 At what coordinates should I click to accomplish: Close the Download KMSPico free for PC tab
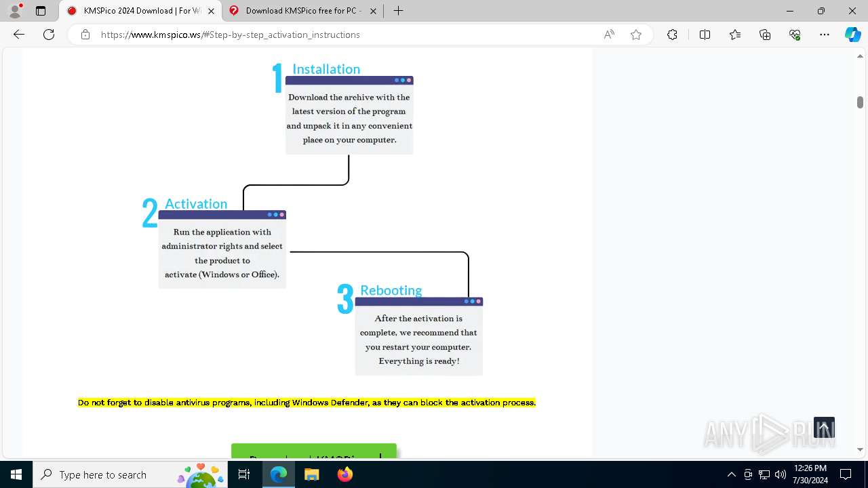tap(373, 11)
